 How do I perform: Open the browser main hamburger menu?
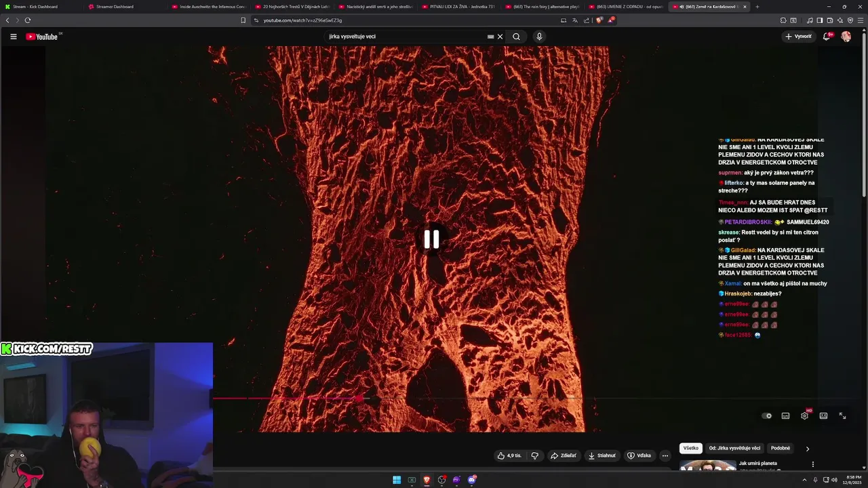[x=861, y=20]
